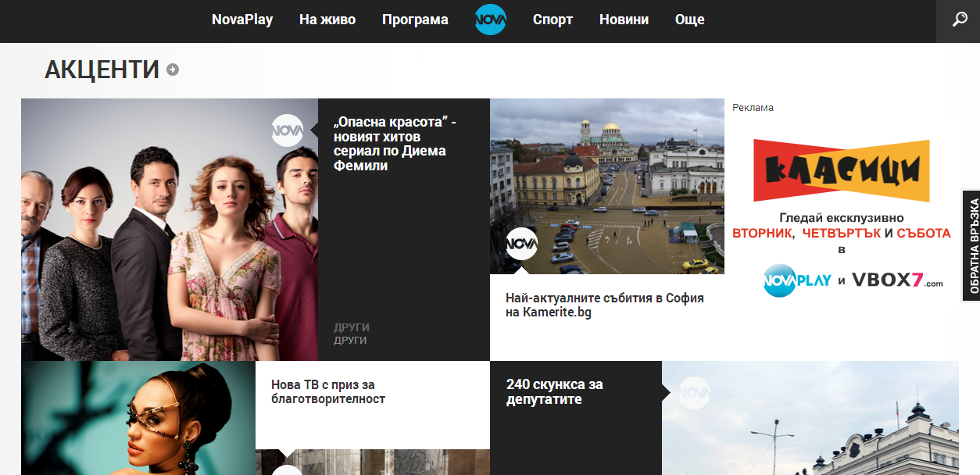Open 240 скункса за депутатите article
Screen dimensions: 980x475
point(554,391)
